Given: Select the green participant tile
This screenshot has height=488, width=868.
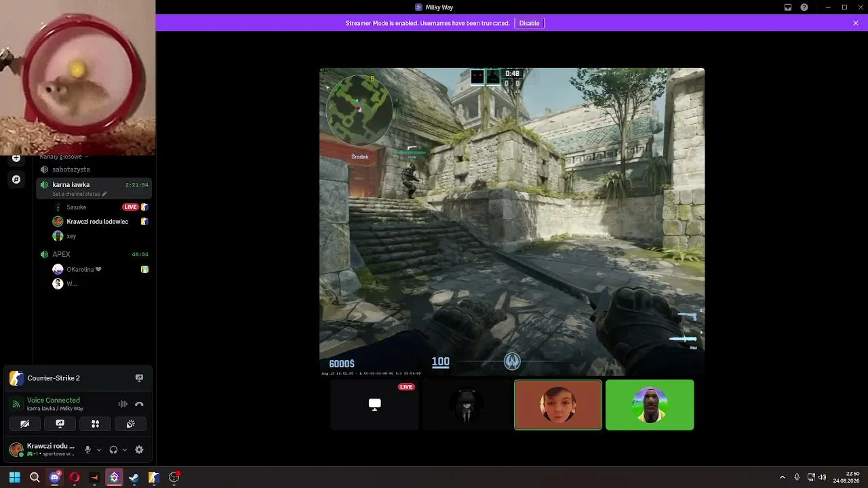Looking at the screenshot, I should click(650, 405).
